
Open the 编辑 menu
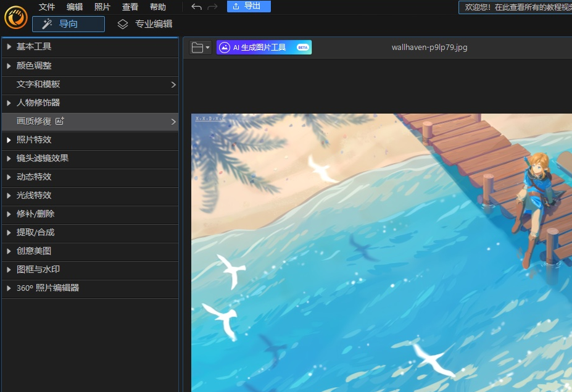tap(75, 7)
